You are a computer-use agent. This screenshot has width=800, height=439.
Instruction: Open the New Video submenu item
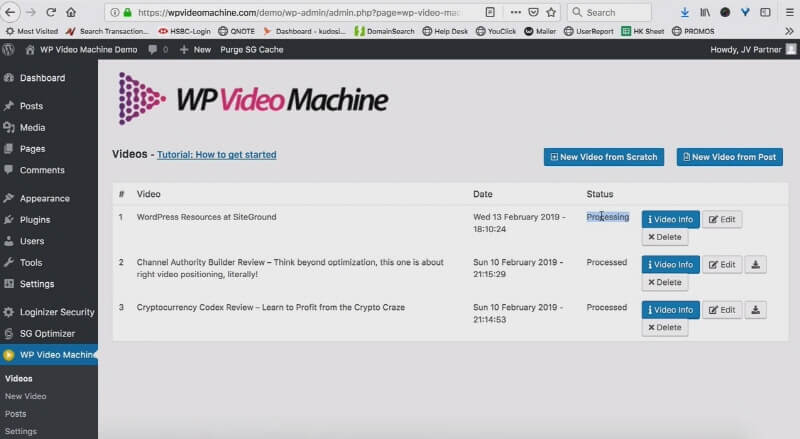tap(26, 396)
